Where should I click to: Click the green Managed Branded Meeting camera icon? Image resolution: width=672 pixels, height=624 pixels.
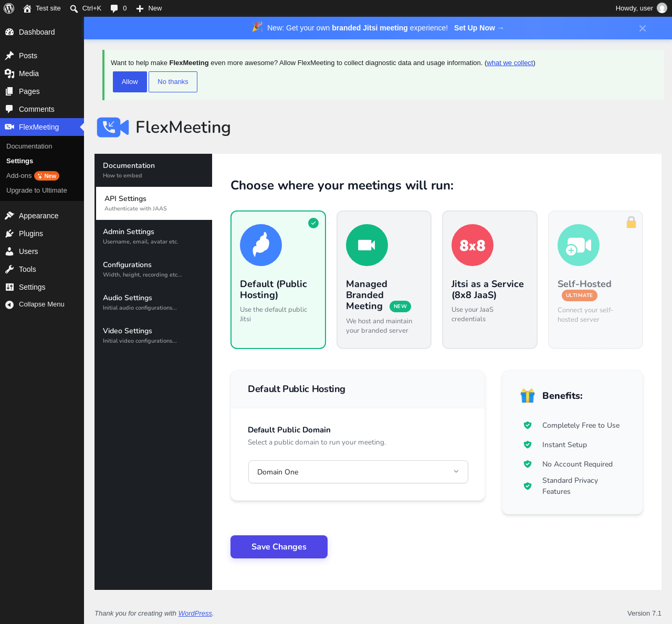pos(367,245)
